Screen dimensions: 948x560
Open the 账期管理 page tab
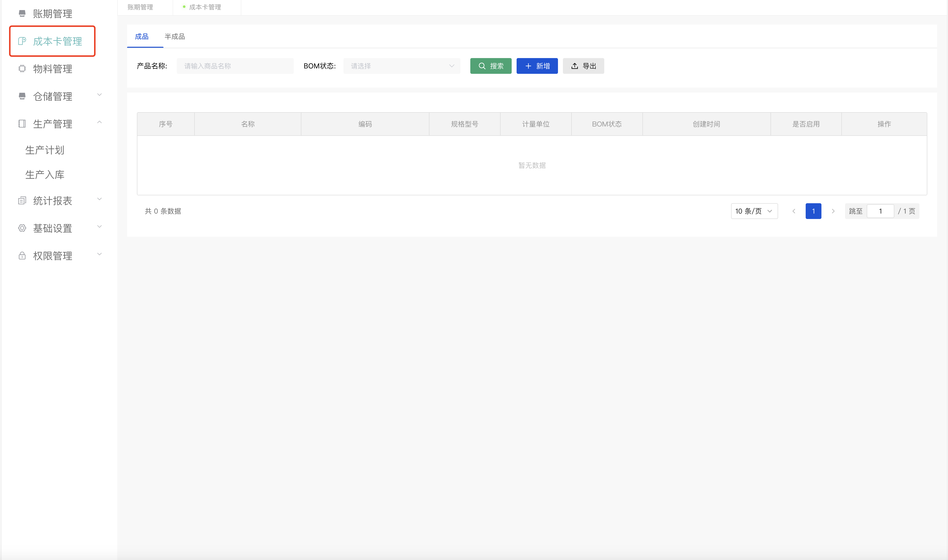[x=140, y=7]
